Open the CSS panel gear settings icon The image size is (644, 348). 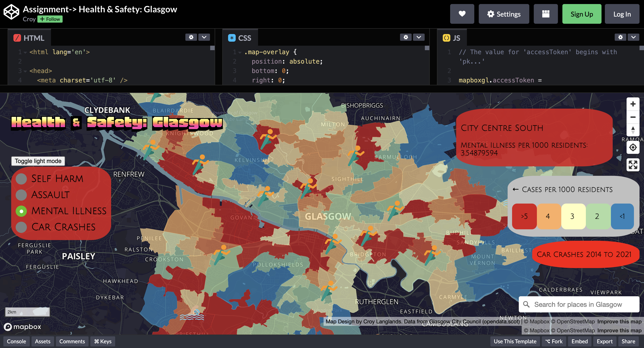coord(406,37)
